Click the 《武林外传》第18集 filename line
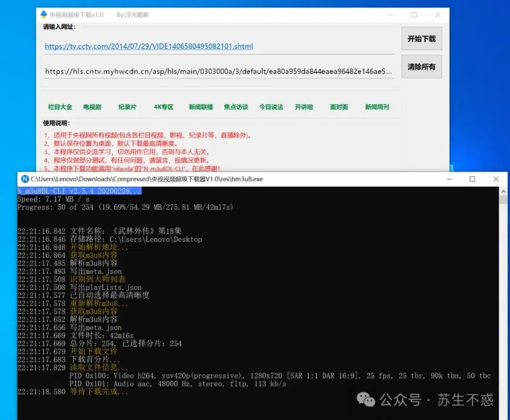Image resolution: width=510 pixels, height=420 pixels. 100,231
